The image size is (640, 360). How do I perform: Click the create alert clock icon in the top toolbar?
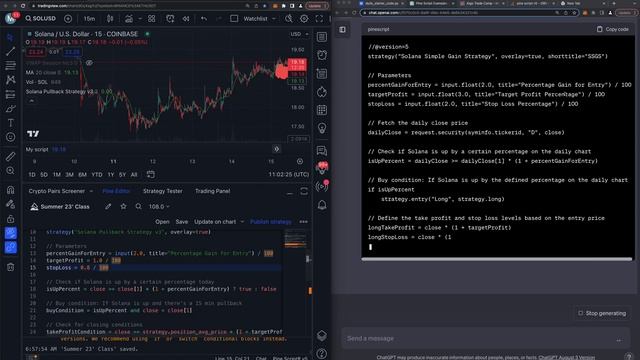(x=170, y=19)
